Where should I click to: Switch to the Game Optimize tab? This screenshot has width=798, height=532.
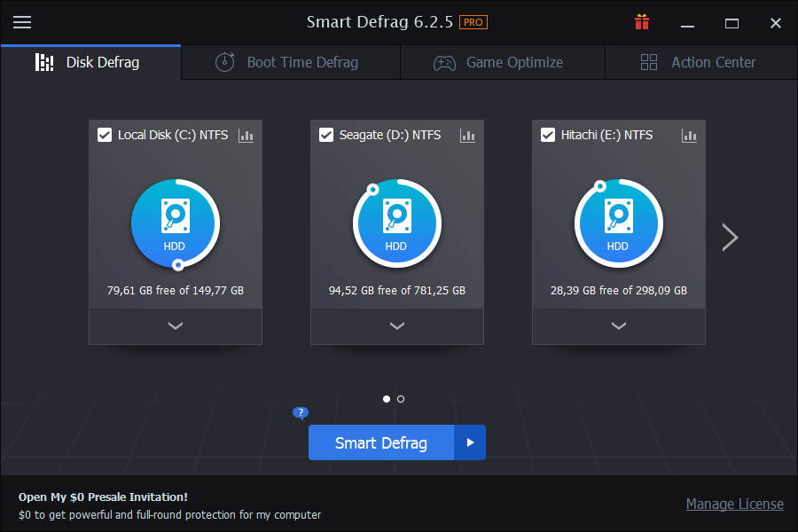[503, 62]
